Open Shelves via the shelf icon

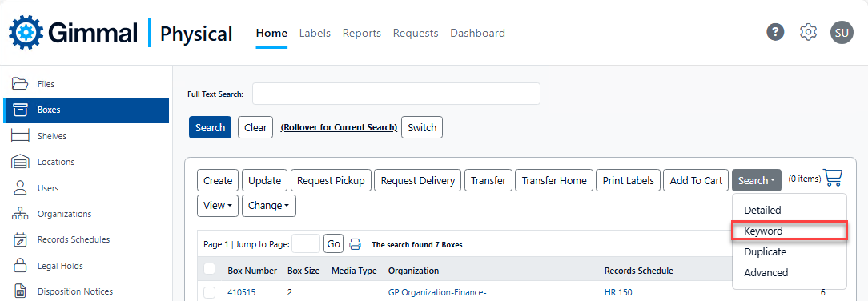point(21,136)
